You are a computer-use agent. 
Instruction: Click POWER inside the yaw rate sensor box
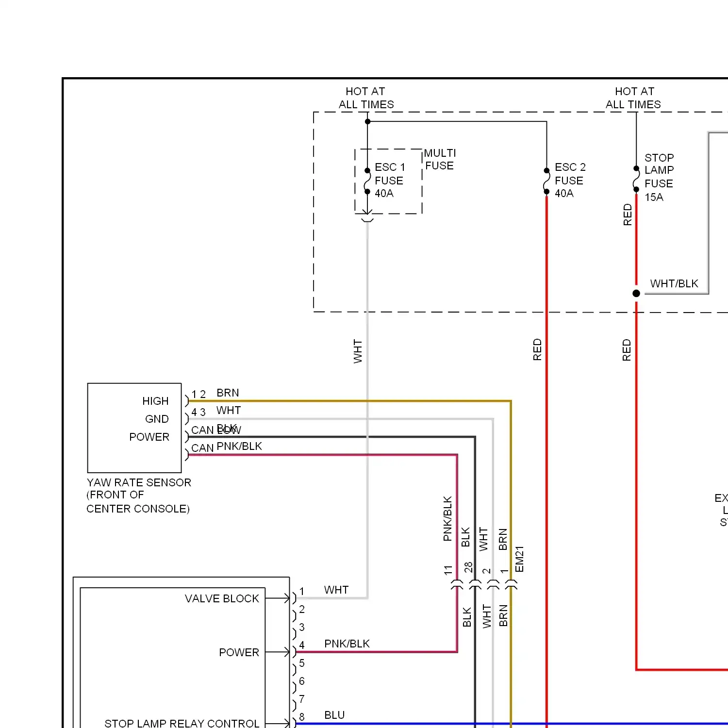tap(149, 437)
